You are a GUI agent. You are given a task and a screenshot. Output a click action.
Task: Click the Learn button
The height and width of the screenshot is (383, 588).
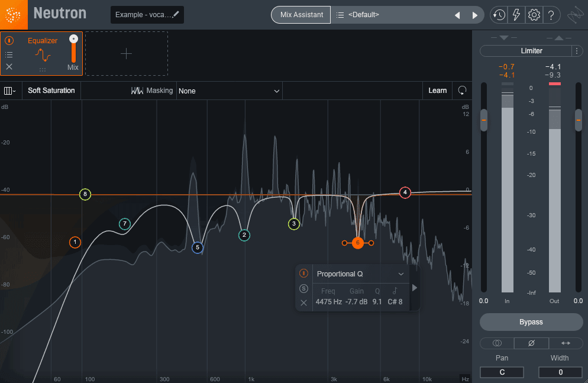437,91
